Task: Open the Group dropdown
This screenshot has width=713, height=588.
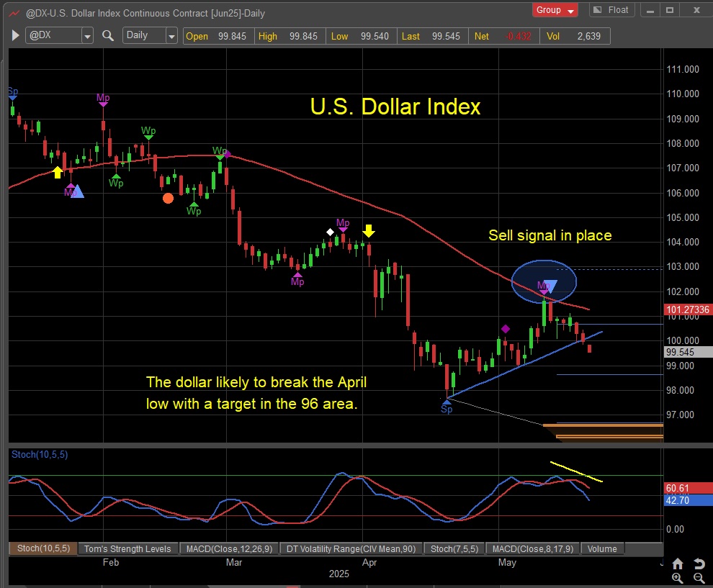Action: tap(555, 10)
